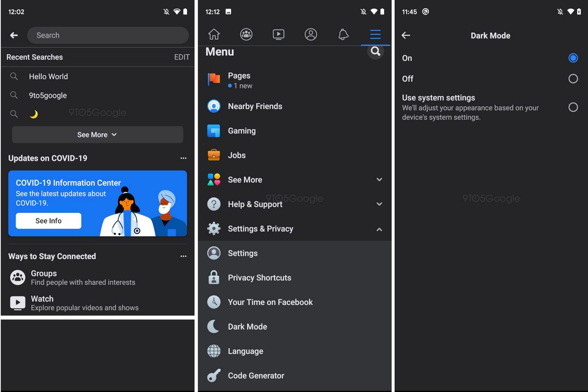Open Facebook notifications bell
This screenshot has height=392, width=588.
tap(343, 34)
